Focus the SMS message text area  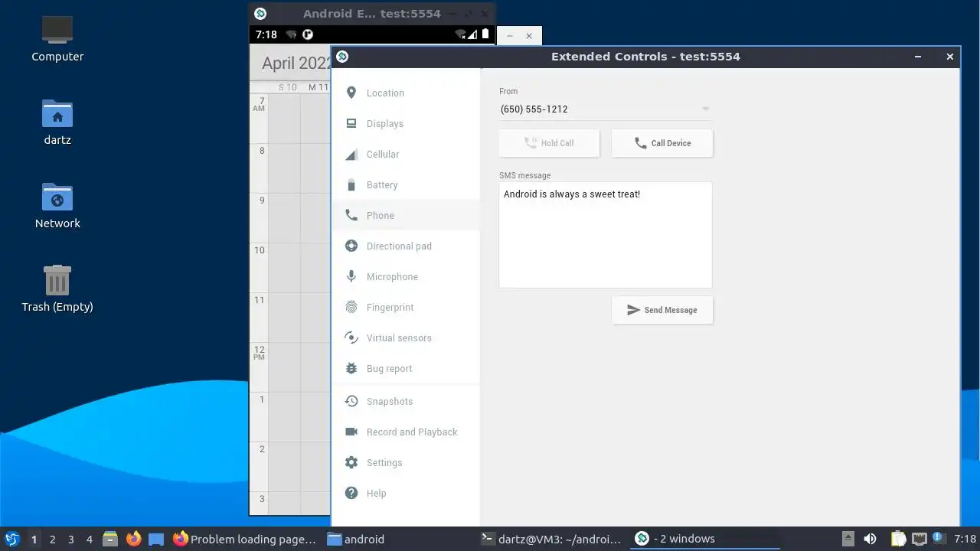pyautogui.click(x=606, y=235)
